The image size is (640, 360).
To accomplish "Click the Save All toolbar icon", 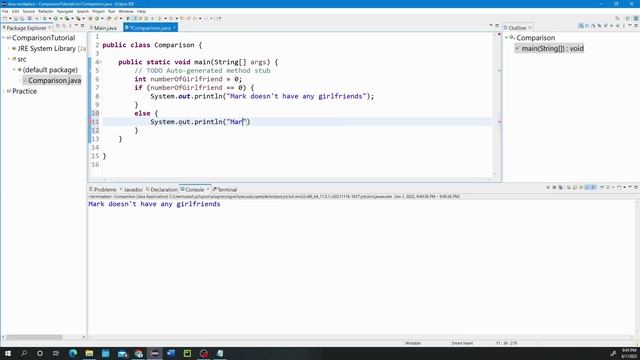I will tap(22, 18).
